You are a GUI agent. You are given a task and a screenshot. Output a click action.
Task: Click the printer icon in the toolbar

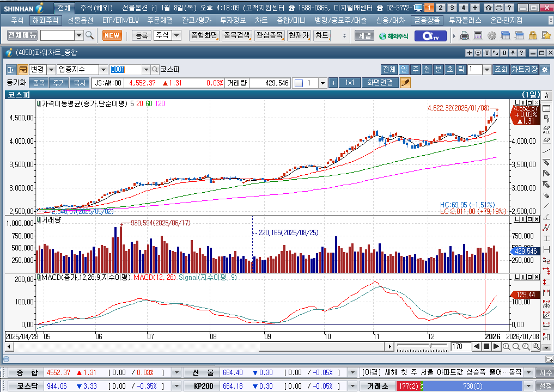pos(465,35)
